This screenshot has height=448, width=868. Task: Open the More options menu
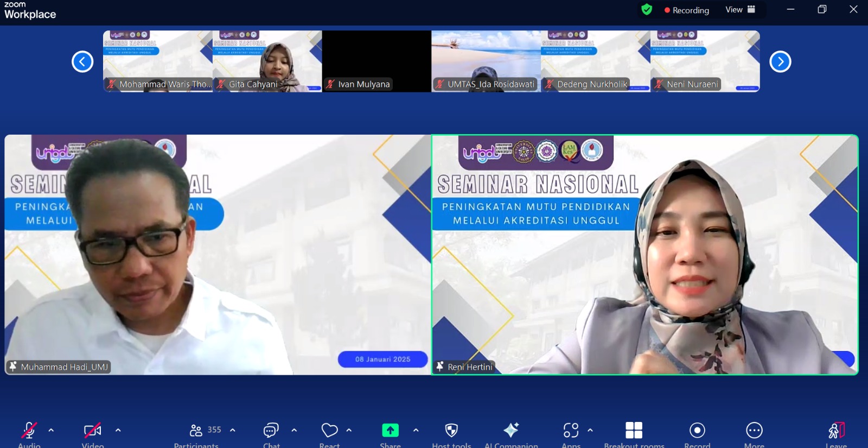click(x=754, y=431)
